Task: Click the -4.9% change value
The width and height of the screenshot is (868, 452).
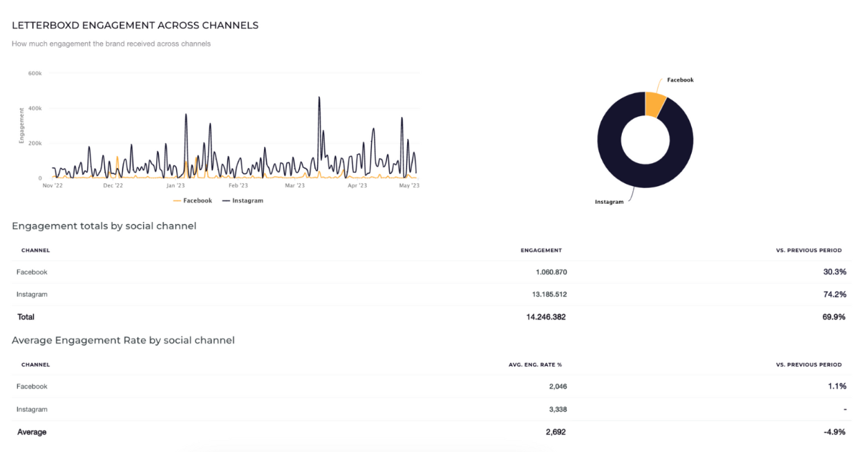Action: pos(834,432)
